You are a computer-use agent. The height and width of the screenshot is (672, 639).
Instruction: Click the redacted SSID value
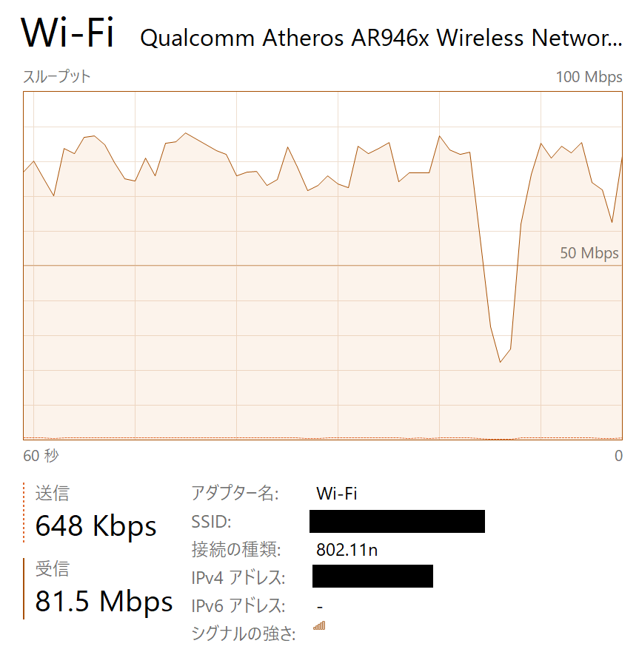point(397,521)
